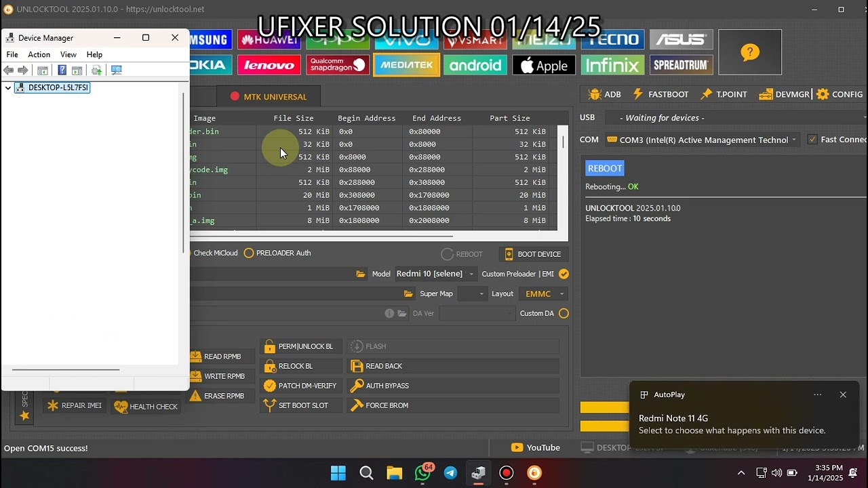Select the ASUS brand tile
This screenshot has height=488, width=868.
click(x=682, y=39)
